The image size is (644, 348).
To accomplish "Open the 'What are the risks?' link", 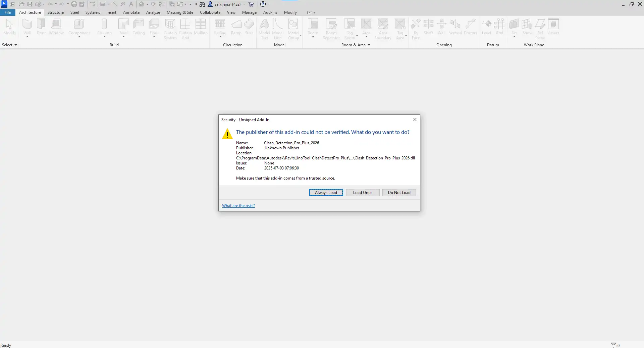I will 238,206.
